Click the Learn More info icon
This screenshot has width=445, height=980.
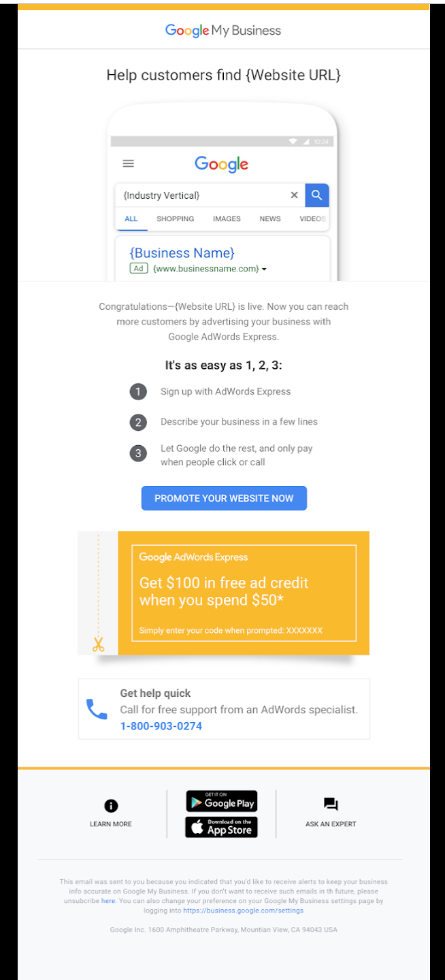point(111,806)
